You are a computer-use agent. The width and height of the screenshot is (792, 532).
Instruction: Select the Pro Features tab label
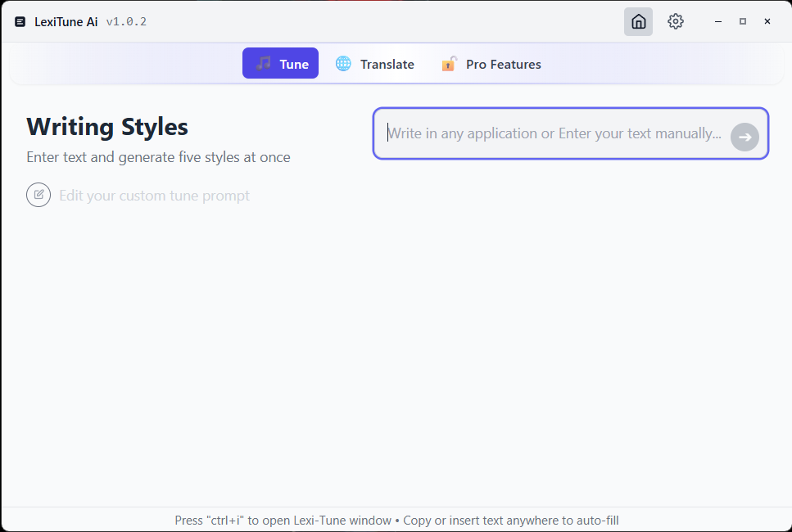click(x=503, y=65)
